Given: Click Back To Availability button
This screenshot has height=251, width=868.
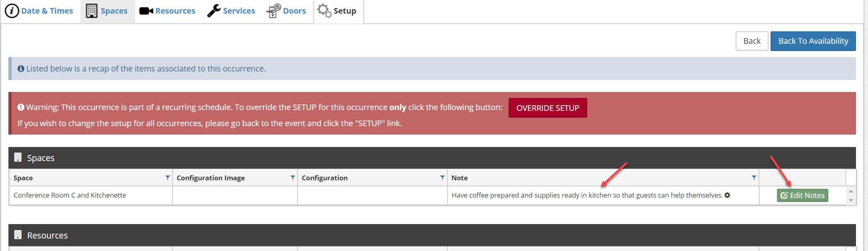Looking at the screenshot, I should point(813,41).
